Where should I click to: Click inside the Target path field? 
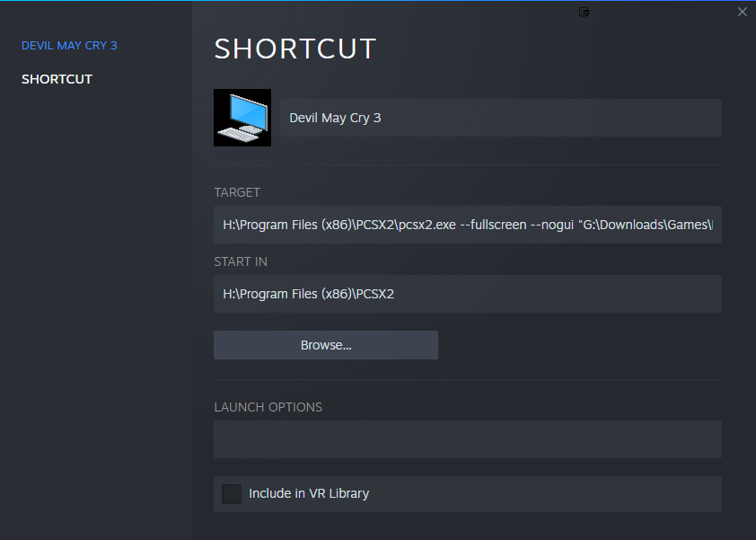[468, 225]
